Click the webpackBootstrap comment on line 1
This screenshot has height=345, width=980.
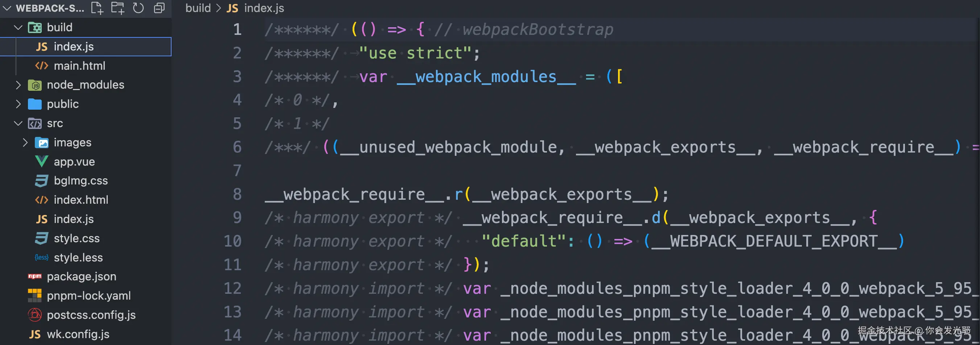click(x=538, y=30)
